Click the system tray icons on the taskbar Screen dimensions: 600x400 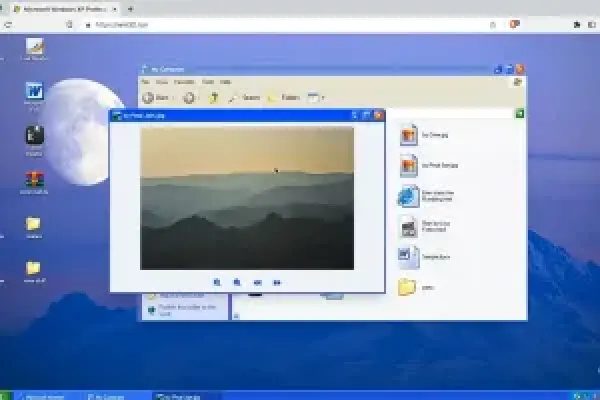click(585, 396)
